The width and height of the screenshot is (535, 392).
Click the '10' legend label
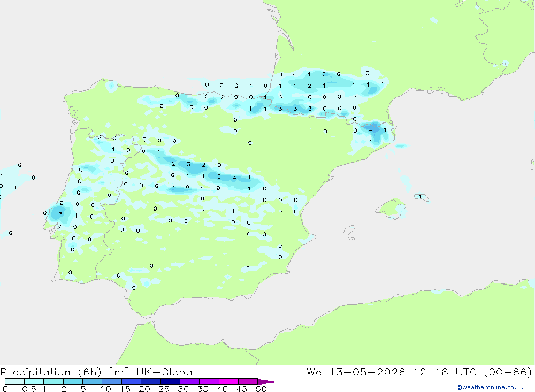tap(106, 389)
